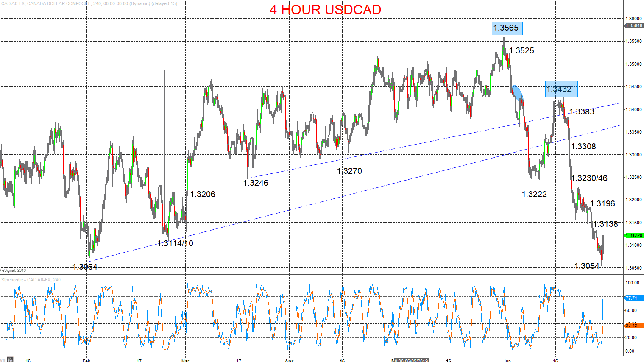Click the cursor date label 06/05/2019 on the time axis

click(x=411, y=360)
